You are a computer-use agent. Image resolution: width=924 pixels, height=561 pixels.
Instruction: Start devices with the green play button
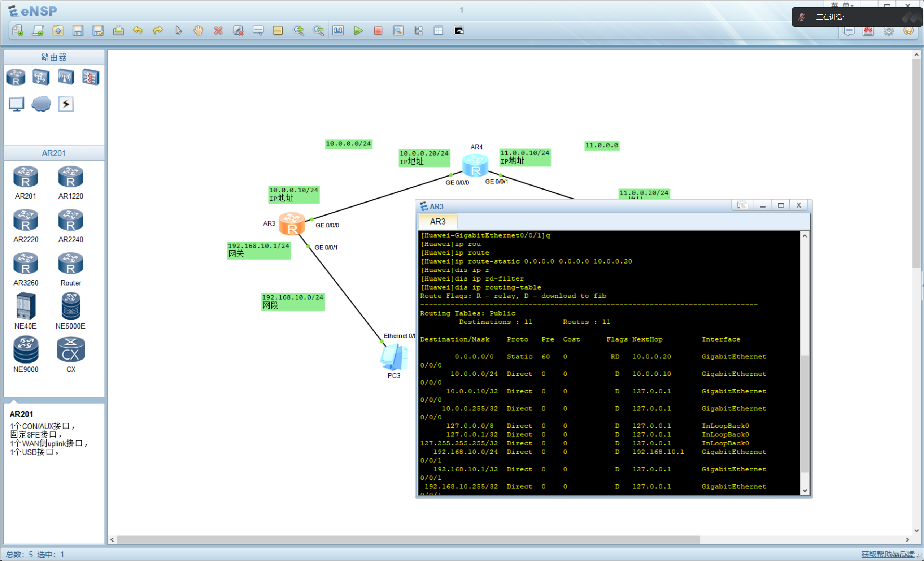tap(358, 30)
